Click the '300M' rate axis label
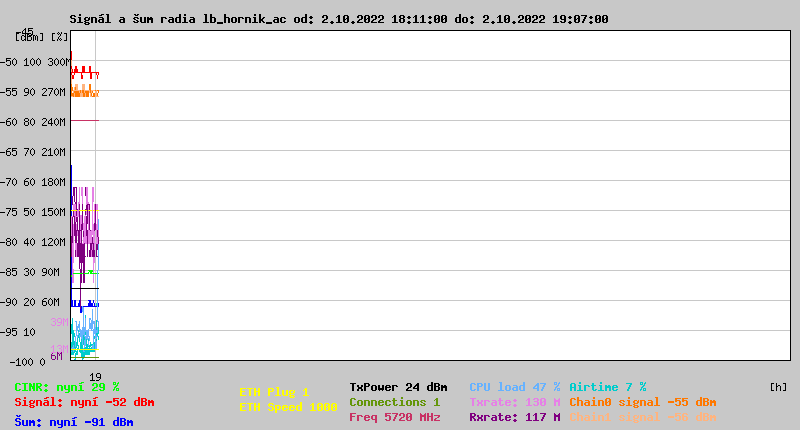This screenshot has width=800, height=430. pyautogui.click(x=59, y=62)
